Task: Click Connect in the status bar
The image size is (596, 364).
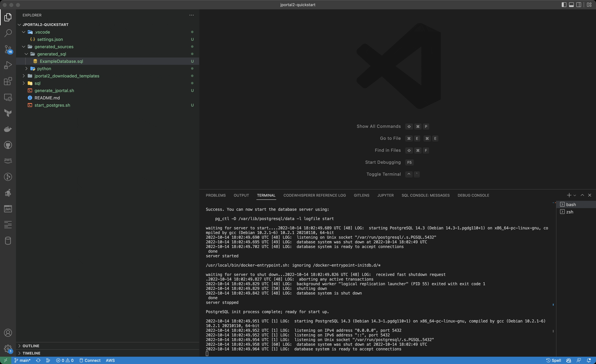Action: (90, 360)
